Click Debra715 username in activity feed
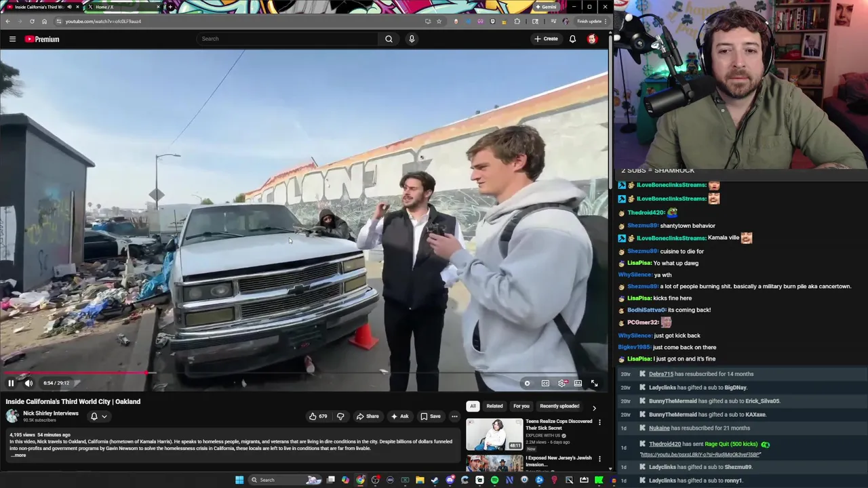The width and height of the screenshot is (868, 488). [661, 374]
